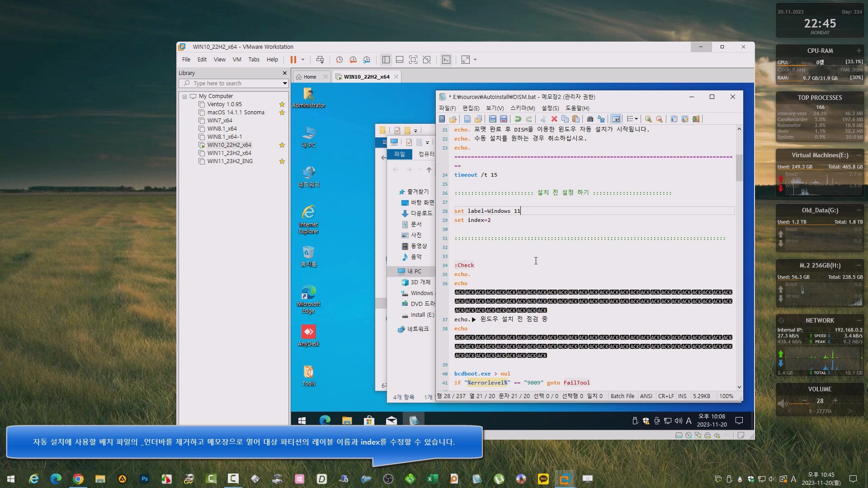The width and height of the screenshot is (868, 488).
Task: Click CR+LF in the Notepad2 status bar
Action: click(x=666, y=396)
